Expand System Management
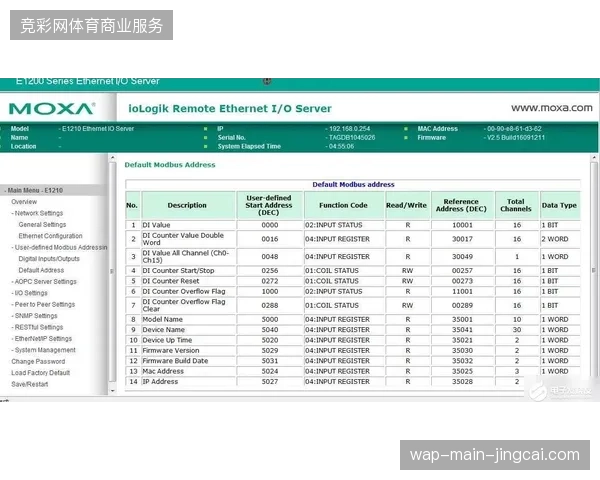600x480 pixels. pyautogui.click(x=45, y=350)
